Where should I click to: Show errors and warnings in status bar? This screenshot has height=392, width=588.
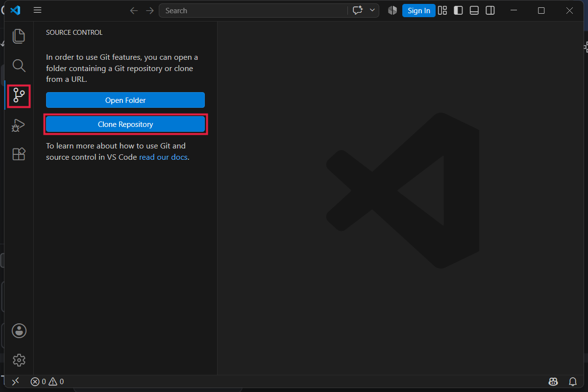pyautogui.click(x=47, y=381)
